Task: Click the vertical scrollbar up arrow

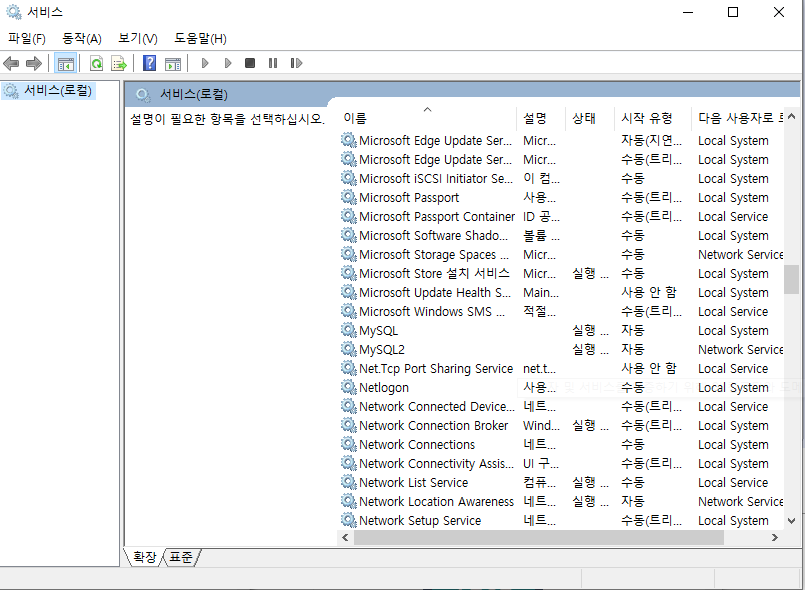Action: point(791,117)
